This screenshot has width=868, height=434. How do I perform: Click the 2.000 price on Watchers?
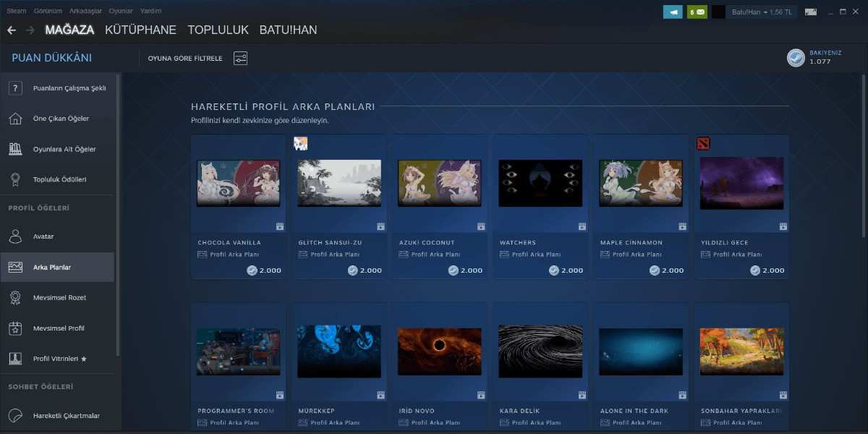571,271
